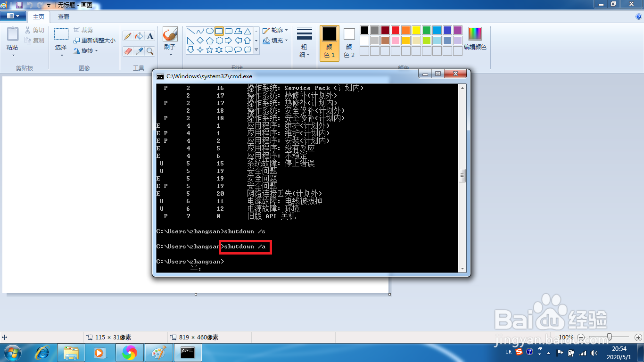Image resolution: width=644 pixels, height=362 pixels.
Task: Click the Brushes (刷子) icon
Action: [170, 34]
